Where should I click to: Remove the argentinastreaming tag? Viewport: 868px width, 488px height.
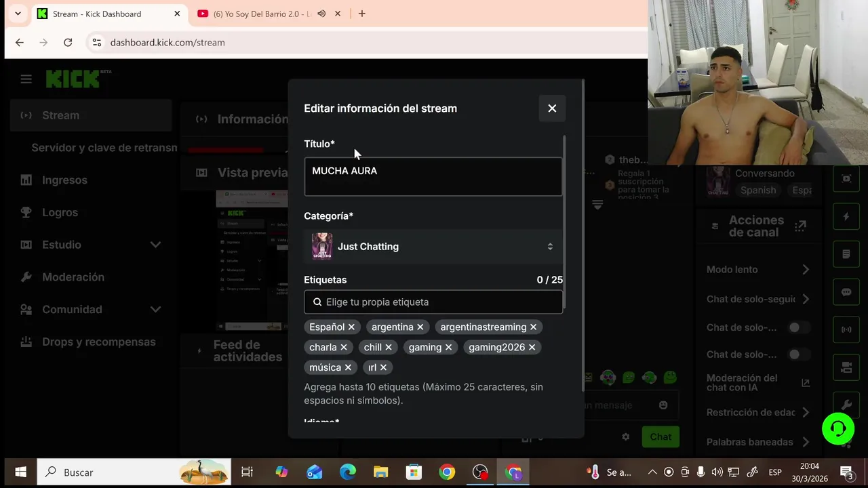click(x=533, y=327)
